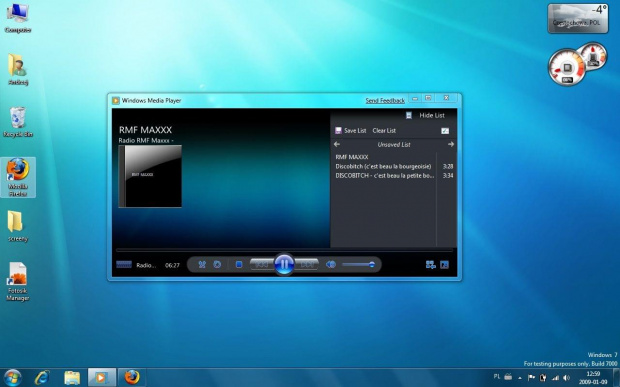Viewport: 620px width, 387px height.
Task: Click the system tray speaker icon
Action: 567,378
